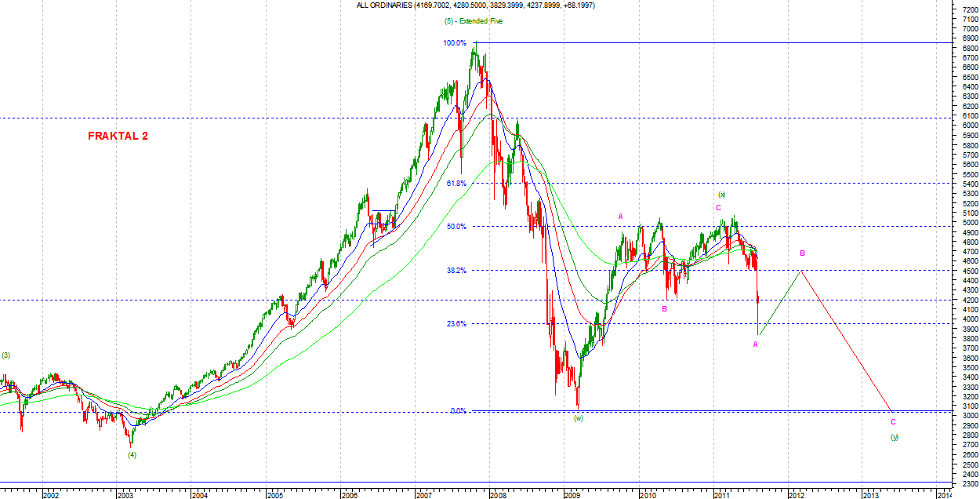
Task: Click the projected B label above red line
Action: click(802, 253)
